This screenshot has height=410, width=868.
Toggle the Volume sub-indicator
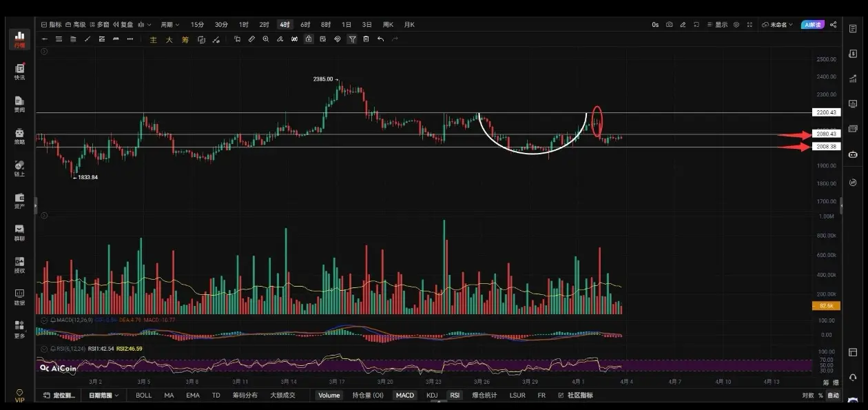click(329, 396)
